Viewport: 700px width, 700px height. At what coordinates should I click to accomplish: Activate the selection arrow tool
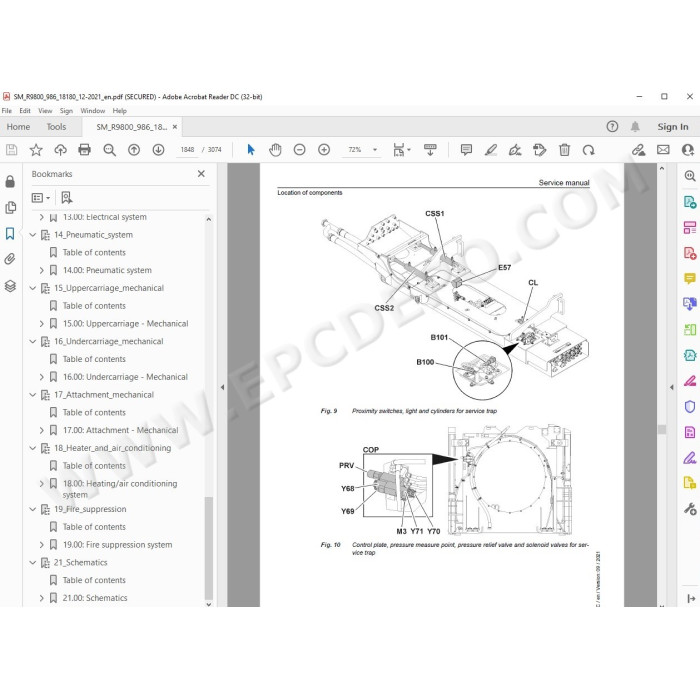(251, 150)
